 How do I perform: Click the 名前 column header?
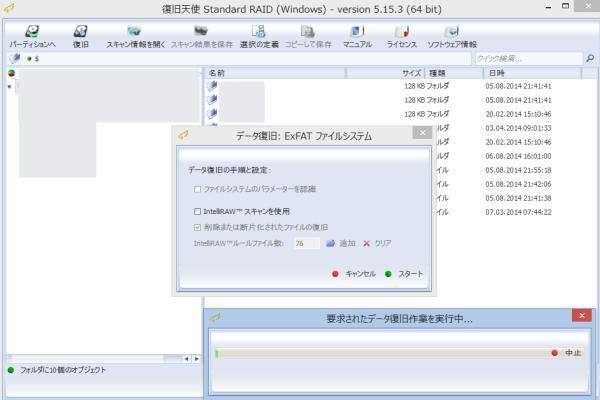[217, 73]
